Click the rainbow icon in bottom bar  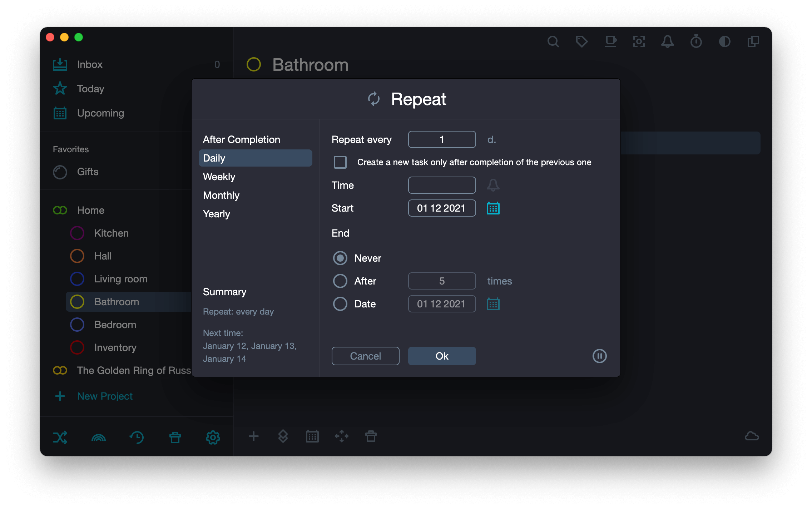[99, 437]
